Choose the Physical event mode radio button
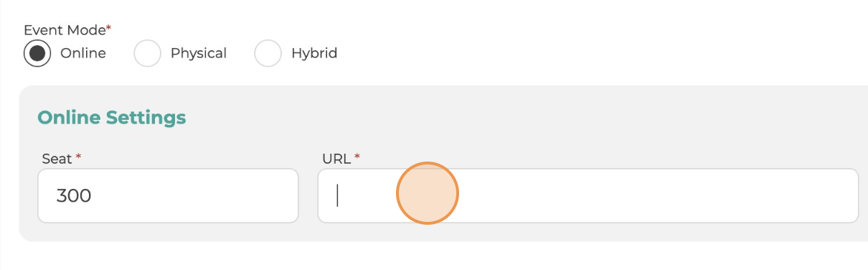The height and width of the screenshot is (270, 868). pos(147,53)
